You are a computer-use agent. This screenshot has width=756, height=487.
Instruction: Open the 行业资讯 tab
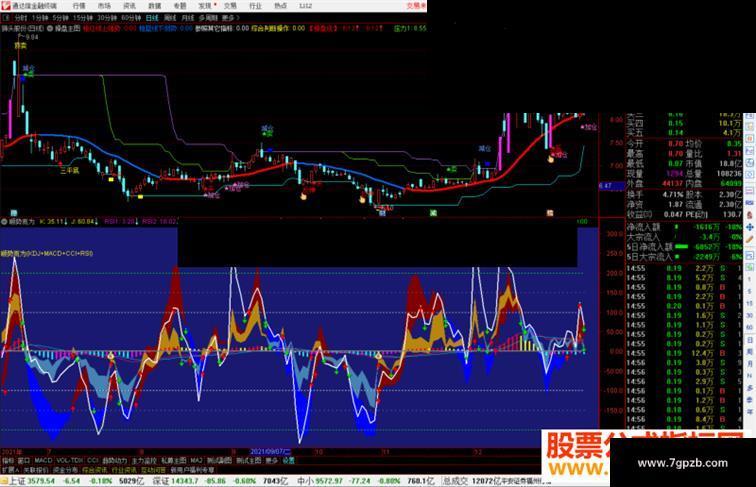point(124,470)
